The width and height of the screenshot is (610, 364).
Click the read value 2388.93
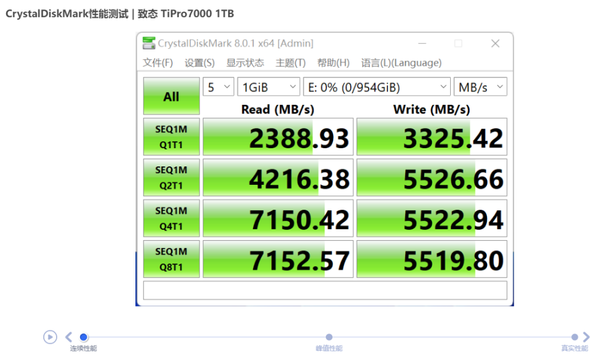point(278,137)
